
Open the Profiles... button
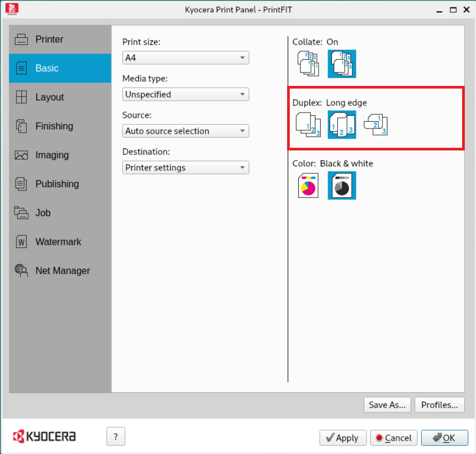[x=439, y=405]
